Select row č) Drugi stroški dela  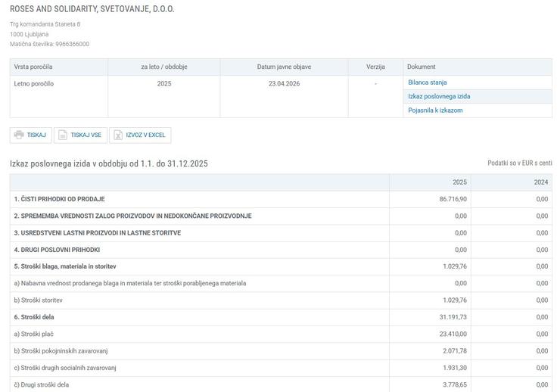[281, 384]
